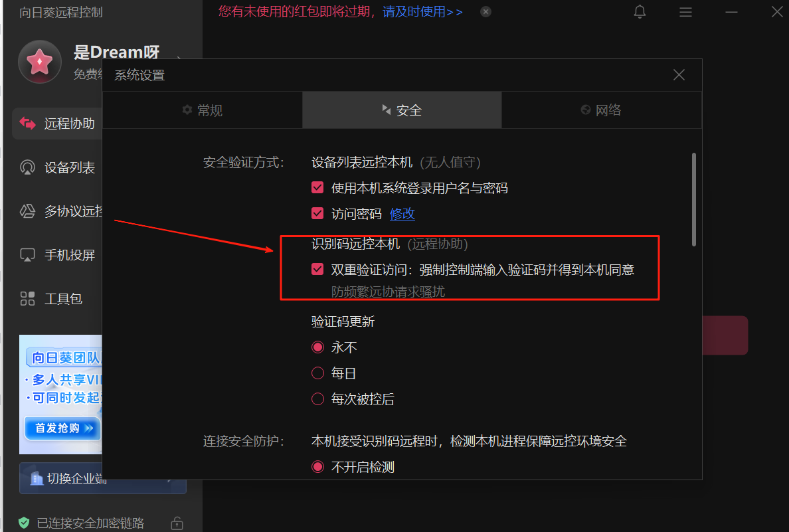Click the 切换企业端 button
Screen dimensions: 789x532
click(103, 478)
